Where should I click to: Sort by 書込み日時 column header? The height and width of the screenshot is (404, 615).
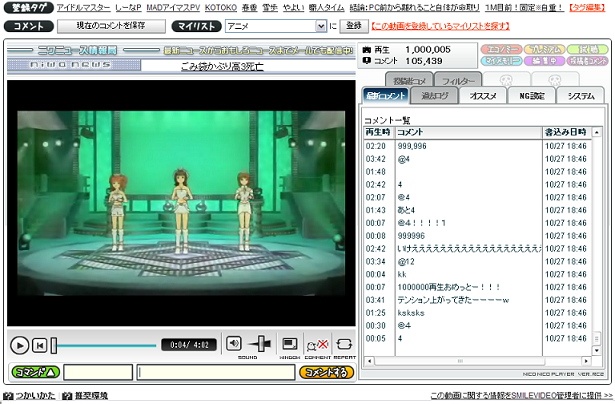coord(567,132)
